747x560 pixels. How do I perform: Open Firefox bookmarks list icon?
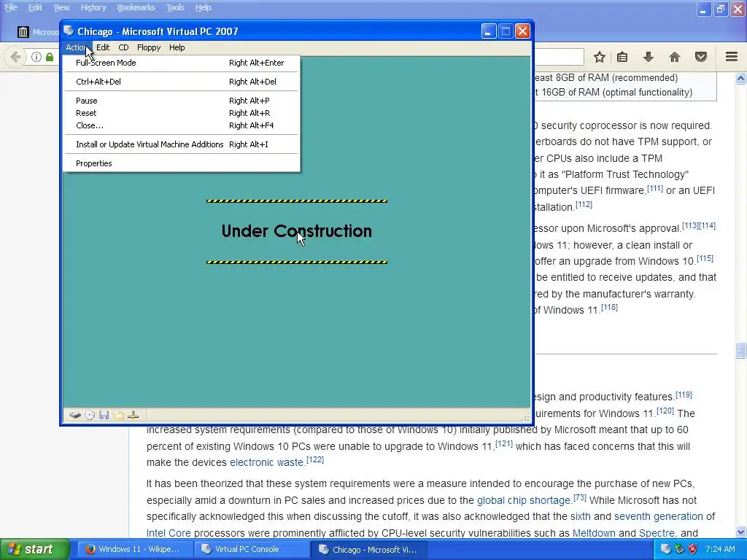coord(622,57)
